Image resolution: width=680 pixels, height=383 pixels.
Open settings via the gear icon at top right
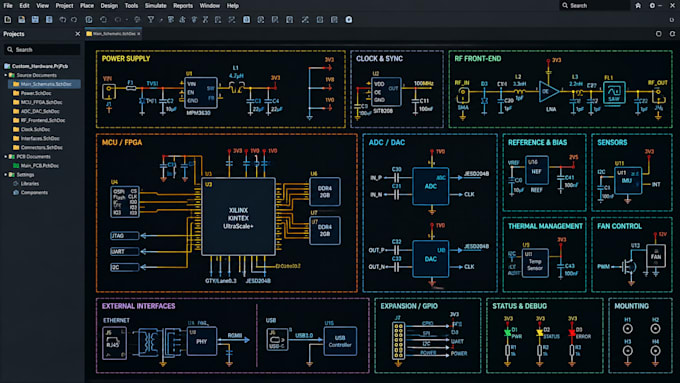click(x=652, y=6)
